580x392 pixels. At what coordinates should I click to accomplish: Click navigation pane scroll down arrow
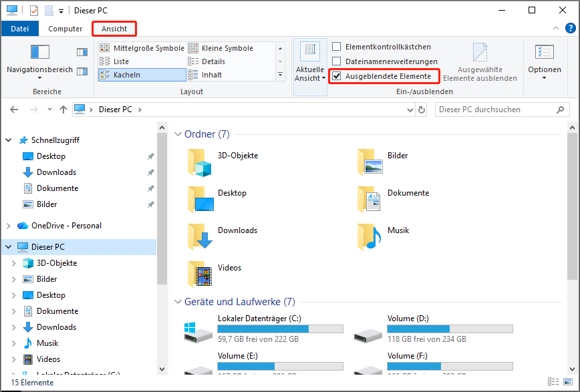pyautogui.click(x=162, y=369)
